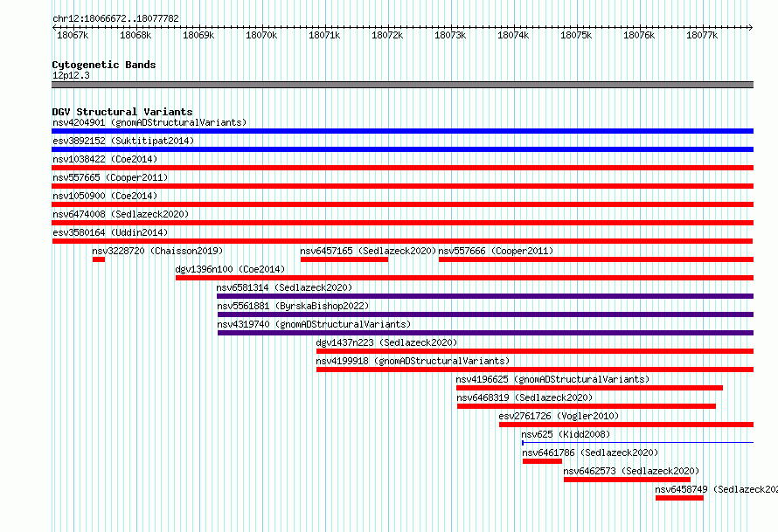Open the nsv1038422 (Coe2014) label

coord(105,159)
